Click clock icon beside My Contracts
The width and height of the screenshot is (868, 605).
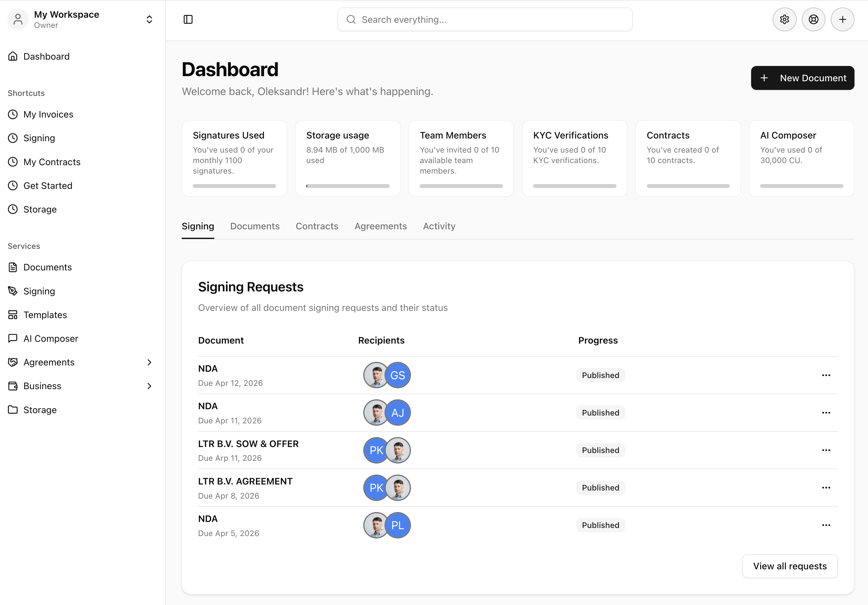(13, 162)
